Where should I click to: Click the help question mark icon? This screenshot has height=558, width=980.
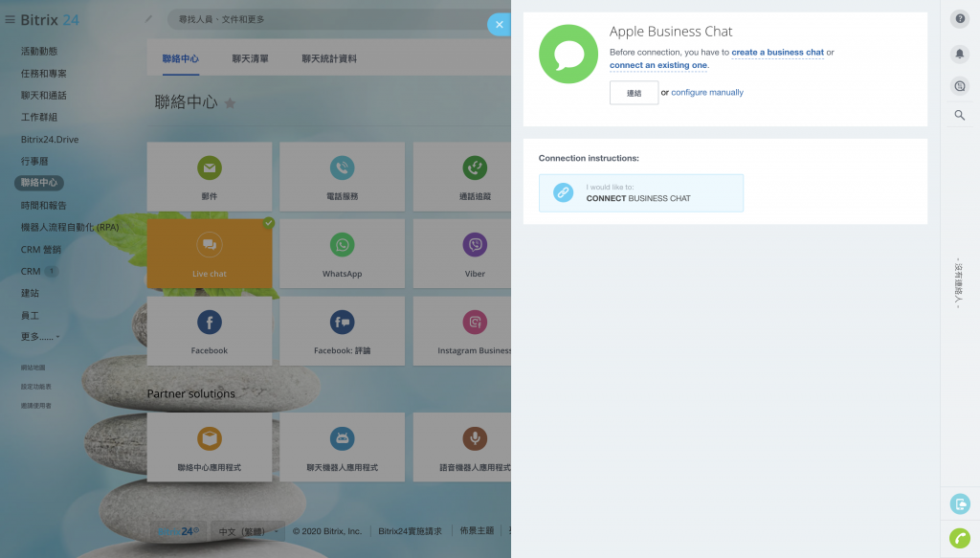point(960,20)
